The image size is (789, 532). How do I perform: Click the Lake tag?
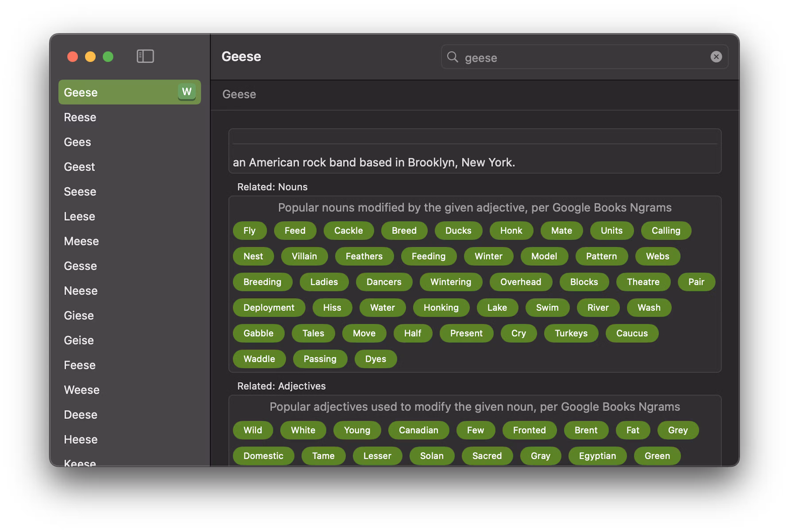[x=497, y=308]
